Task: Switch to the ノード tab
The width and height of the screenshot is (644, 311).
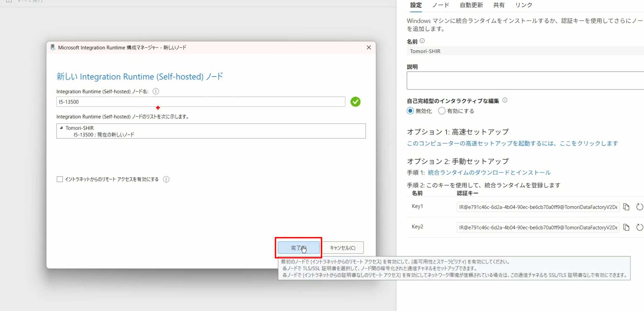Action: click(440, 5)
